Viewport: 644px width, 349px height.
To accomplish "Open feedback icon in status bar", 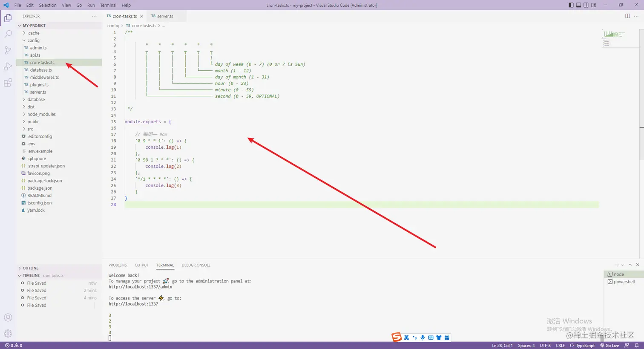I will 627,346.
